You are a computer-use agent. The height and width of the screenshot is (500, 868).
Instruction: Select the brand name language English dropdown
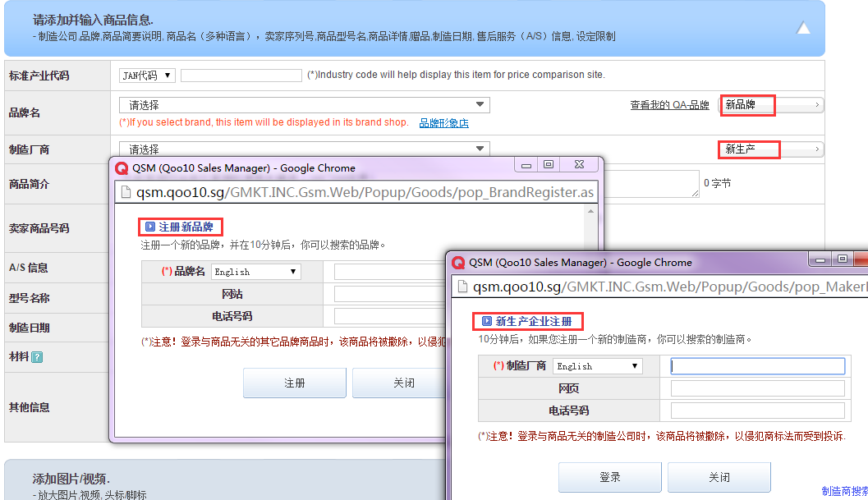tap(256, 272)
